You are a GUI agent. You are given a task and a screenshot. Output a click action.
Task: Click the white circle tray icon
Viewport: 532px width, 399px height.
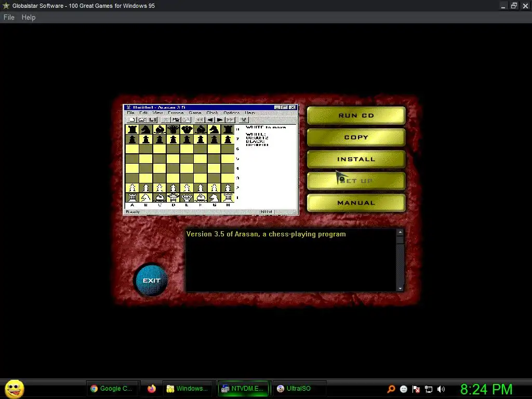(403, 389)
